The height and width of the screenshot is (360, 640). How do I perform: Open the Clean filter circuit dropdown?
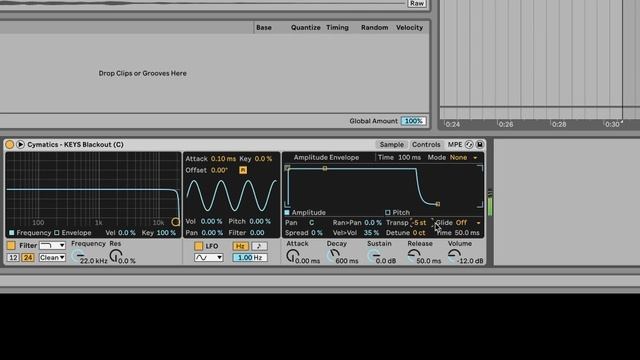(52, 258)
